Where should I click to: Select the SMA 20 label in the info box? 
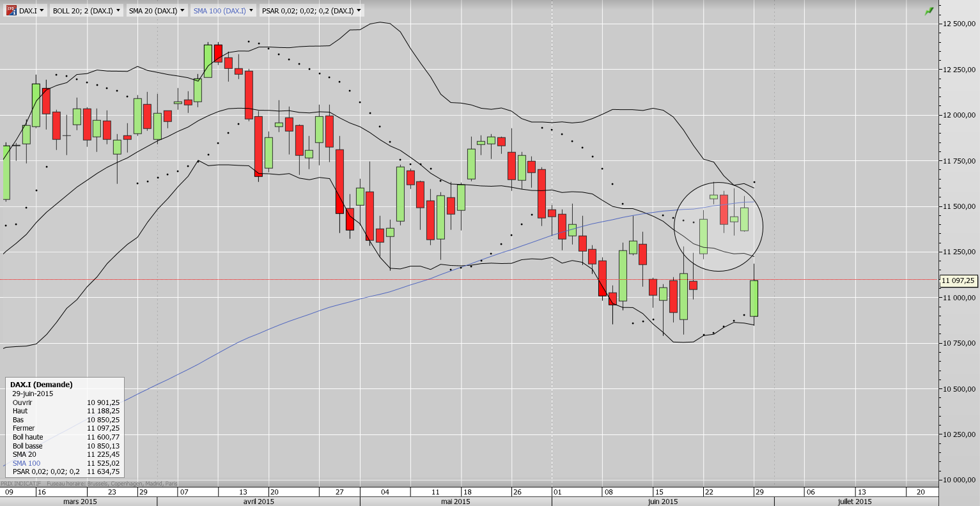point(24,454)
